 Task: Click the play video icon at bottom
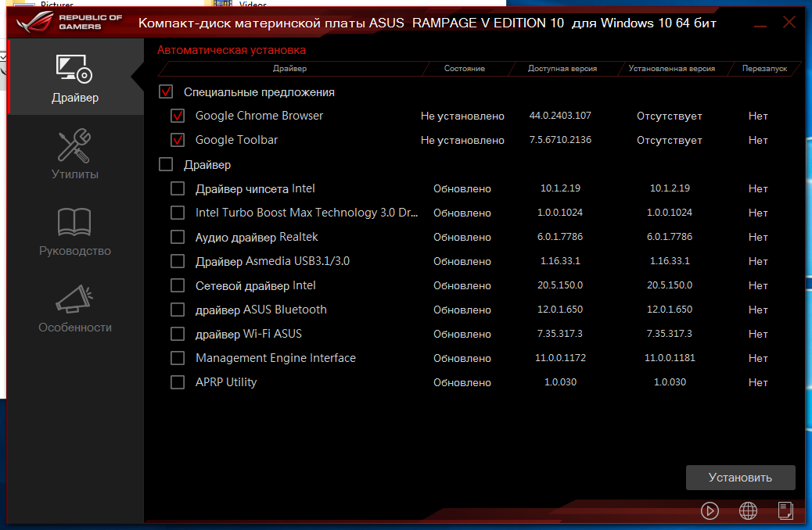[x=710, y=511]
